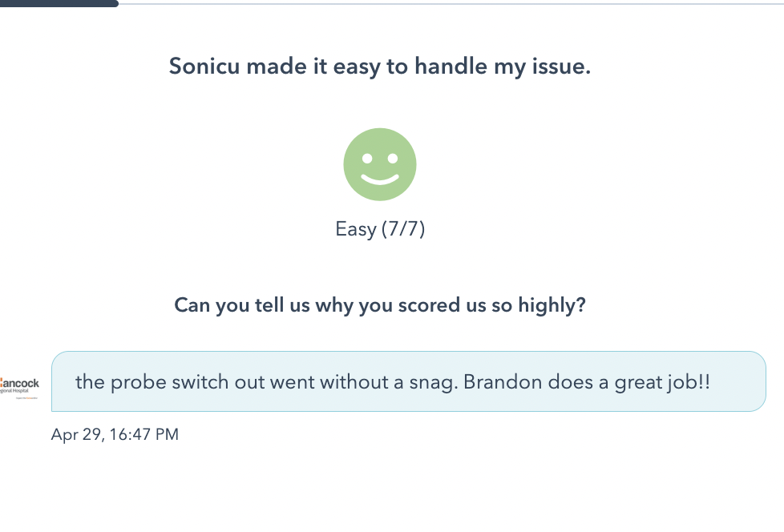Open the light blue customer comment bubble
This screenshot has height=532, width=784.
(x=409, y=381)
